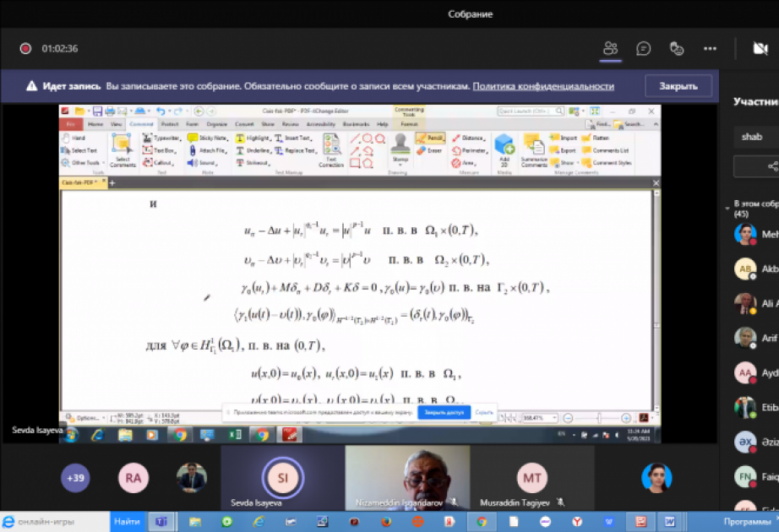Choose the Attach File tool
Screen dimensions: 779x532
207,150
